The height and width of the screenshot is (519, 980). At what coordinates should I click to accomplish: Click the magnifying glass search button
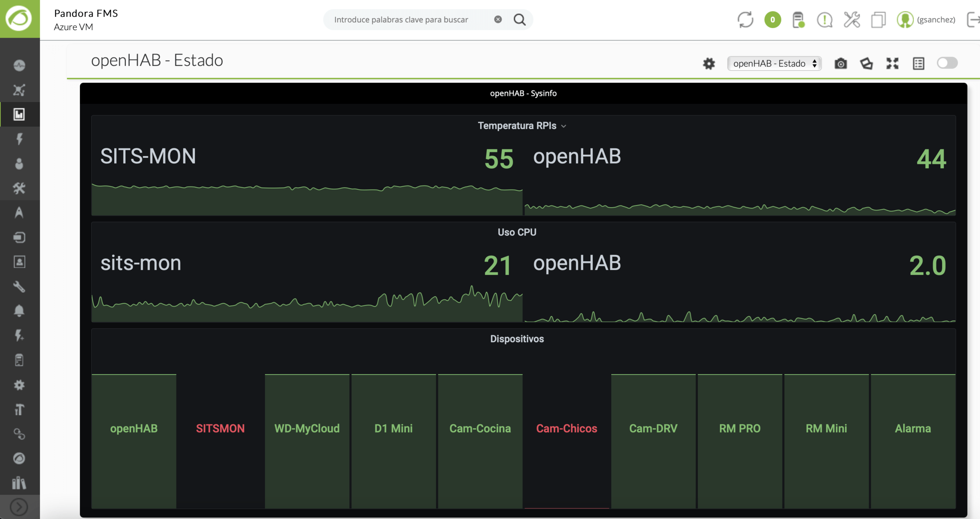[x=520, y=19]
